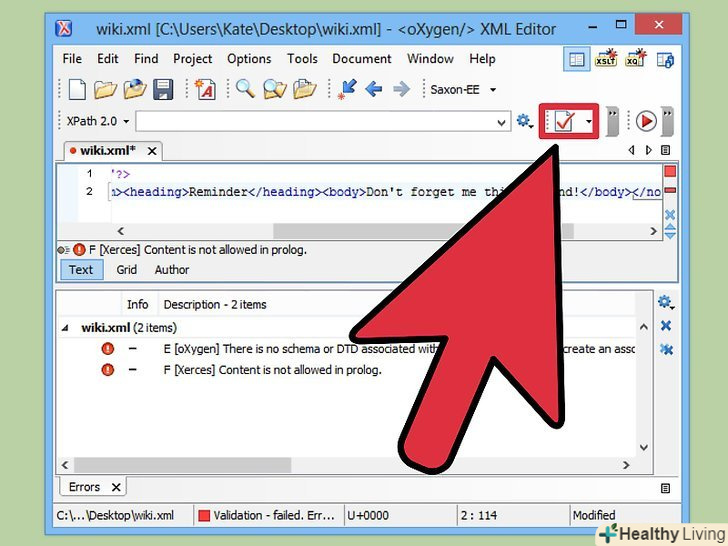Open Errors panel tab list icon
Screen dimensions: 728x546
(665, 488)
